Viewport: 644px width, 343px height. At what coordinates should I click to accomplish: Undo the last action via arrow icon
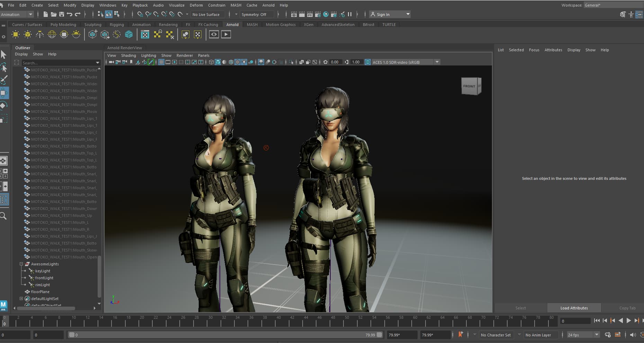point(70,14)
